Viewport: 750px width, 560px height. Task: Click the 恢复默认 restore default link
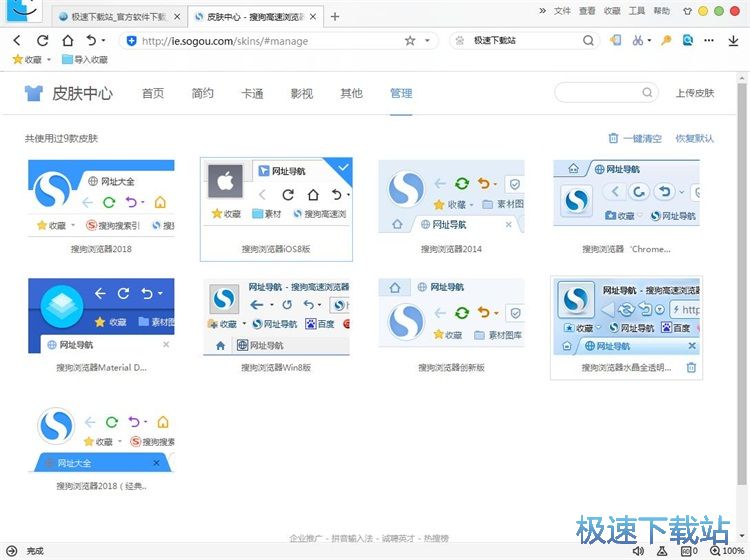(694, 138)
